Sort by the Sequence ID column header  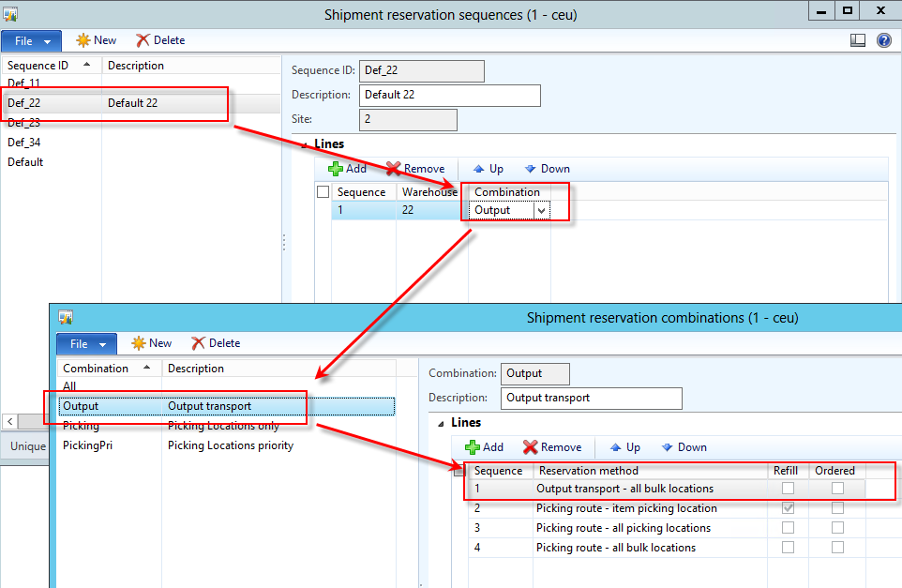49,66
